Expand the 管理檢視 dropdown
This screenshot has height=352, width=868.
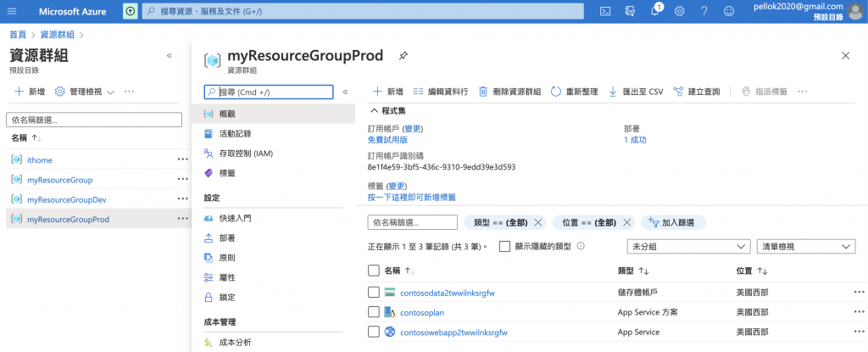[x=85, y=92]
